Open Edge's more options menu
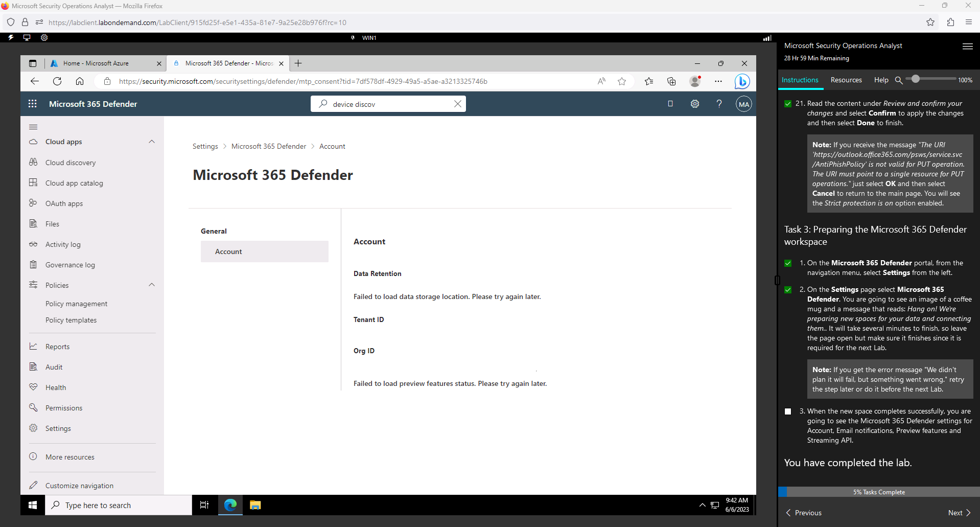Image resolution: width=980 pixels, height=527 pixels. coord(718,81)
